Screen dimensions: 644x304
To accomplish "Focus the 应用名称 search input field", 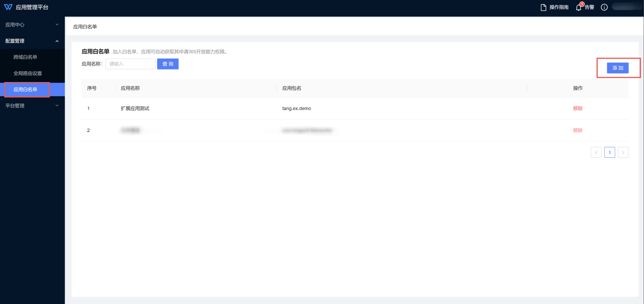I will (130, 64).
